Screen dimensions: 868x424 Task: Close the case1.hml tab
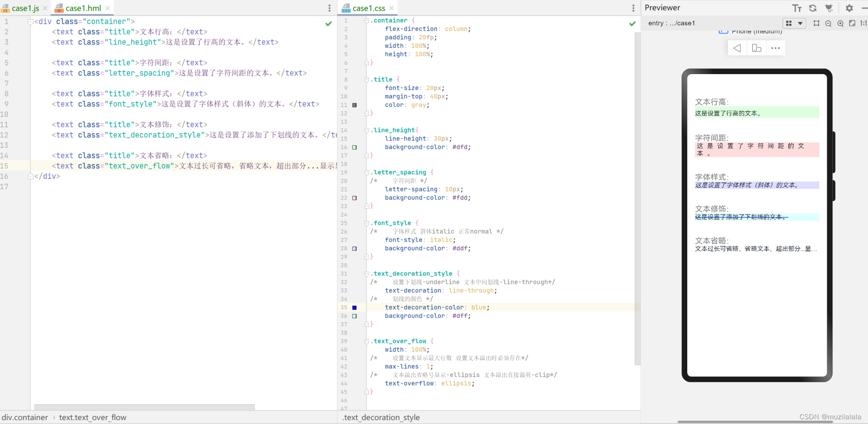click(x=108, y=8)
